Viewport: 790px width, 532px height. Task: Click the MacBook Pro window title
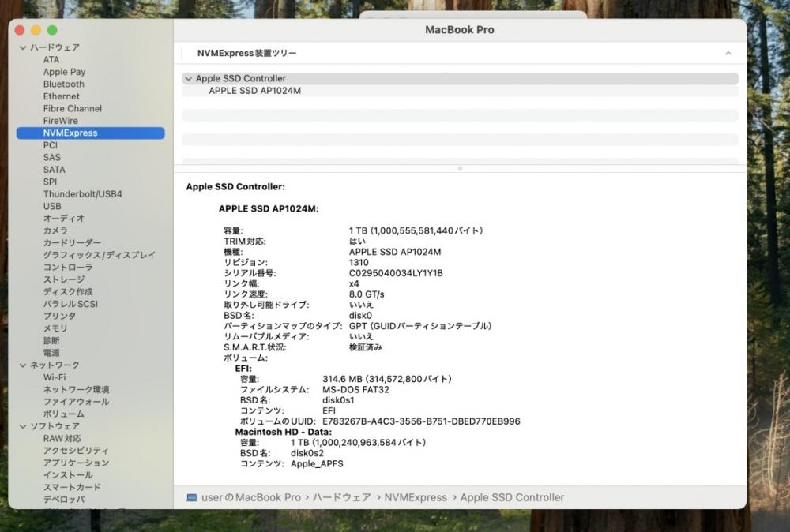point(460,30)
